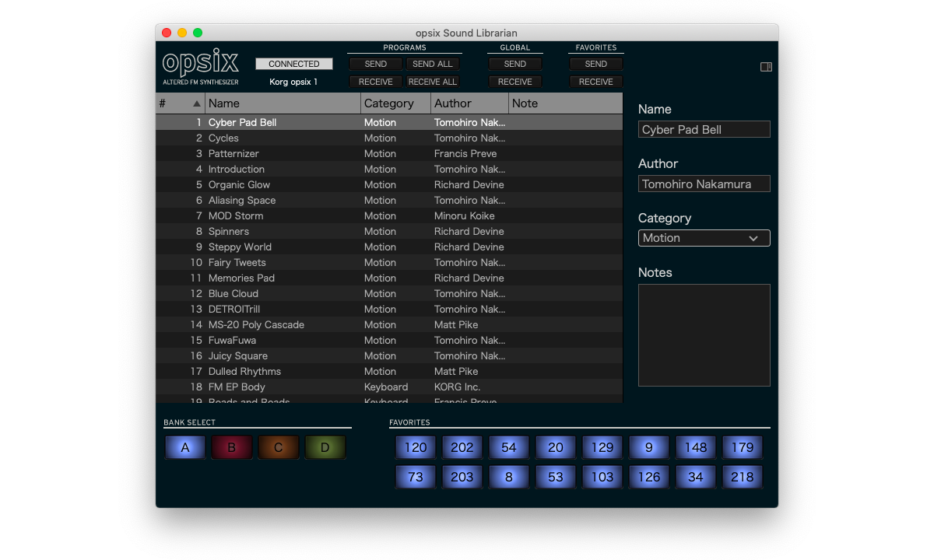
Task: Select the Organic Glow program
Action: click(389, 184)
